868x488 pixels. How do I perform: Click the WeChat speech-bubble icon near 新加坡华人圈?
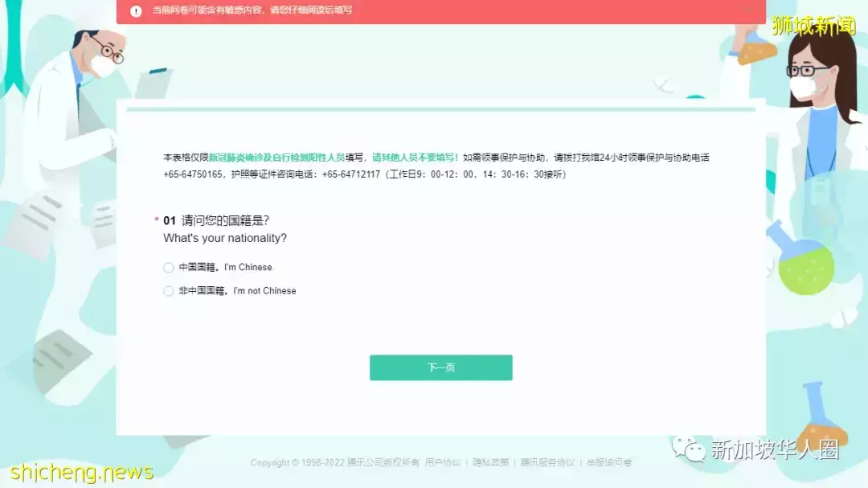687,450
